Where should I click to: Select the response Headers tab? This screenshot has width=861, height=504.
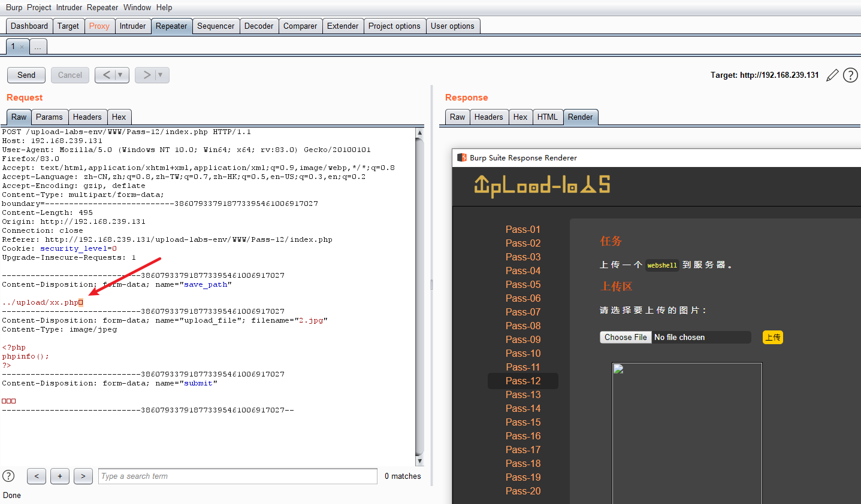[489, 117]
